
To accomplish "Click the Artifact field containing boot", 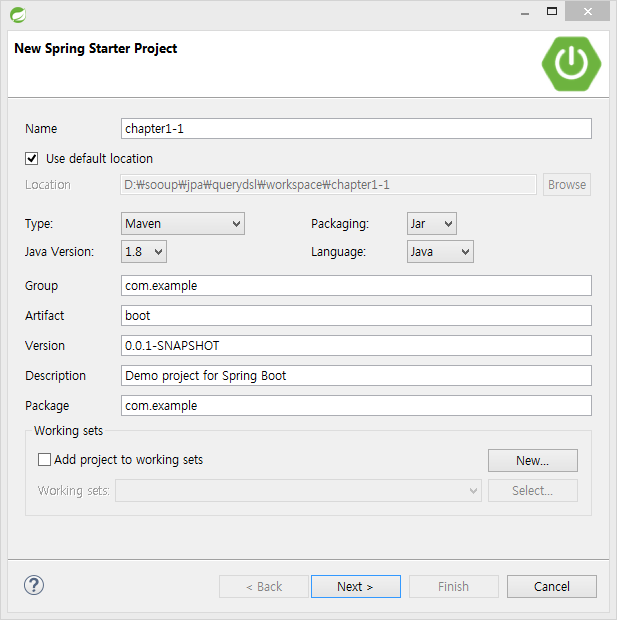I will [356, 316].
